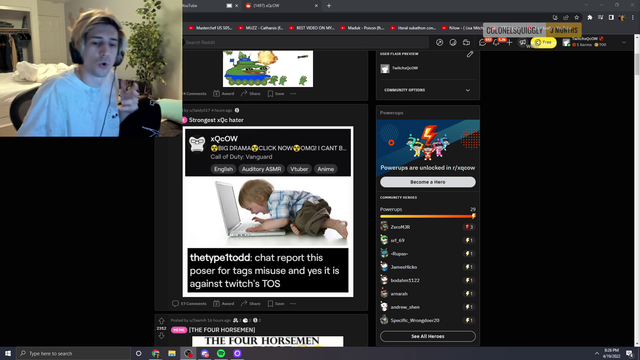Upvote THE FOUR HORSEMEN post

161,321
